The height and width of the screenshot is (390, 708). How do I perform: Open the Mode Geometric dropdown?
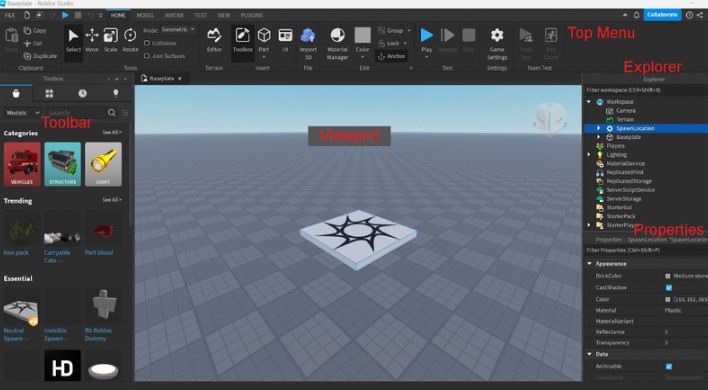click(178, 29)
